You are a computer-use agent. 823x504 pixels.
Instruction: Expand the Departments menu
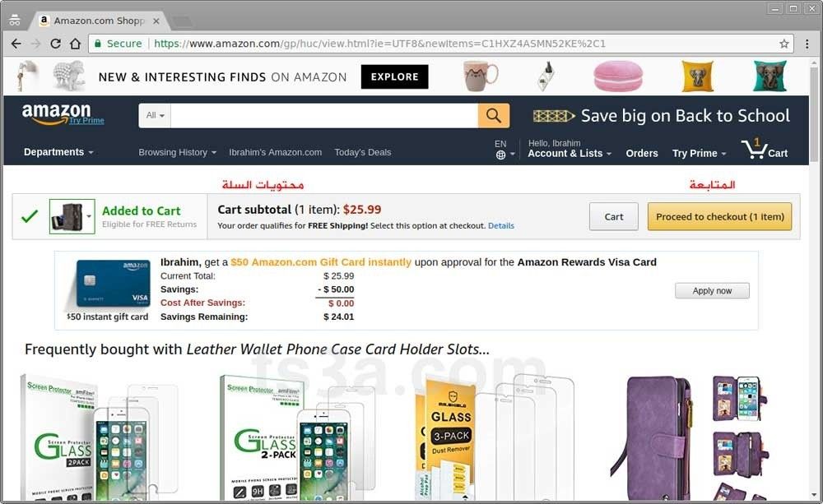click(x=58, y=152)
